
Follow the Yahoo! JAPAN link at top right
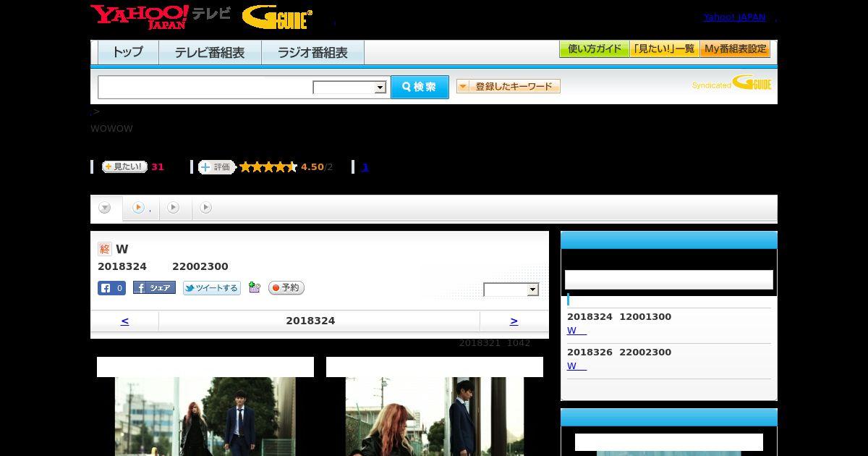click(x=734, y=17)
